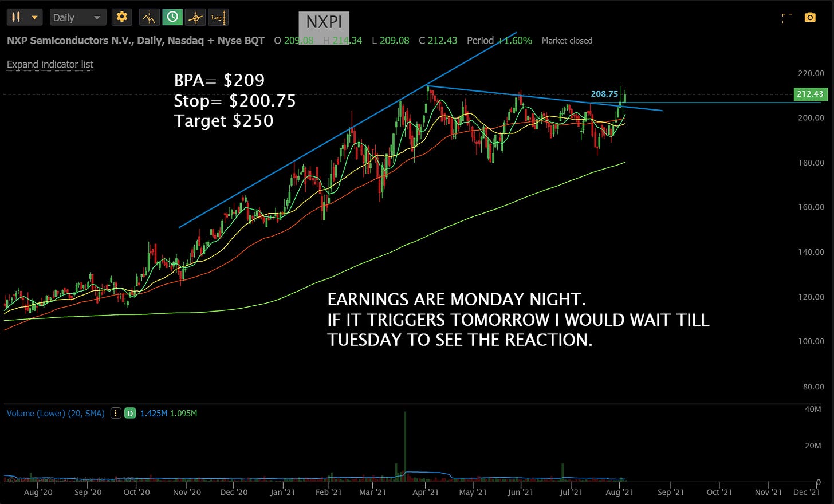Click the Volume (Lower) (20, SMA) label
Viewport: 834px width, 504px height.
click(56, 413)
